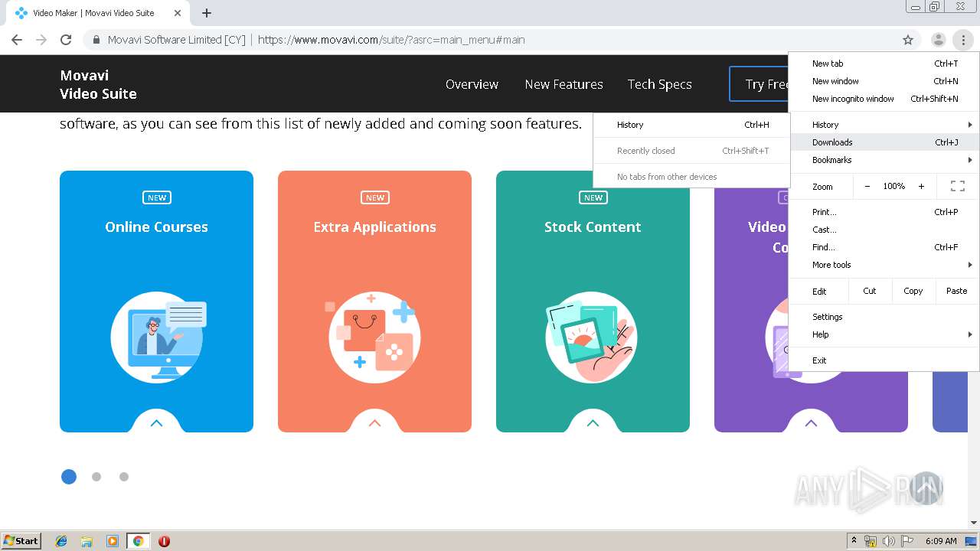Click the browser back arrow

(x=17, y=40)
